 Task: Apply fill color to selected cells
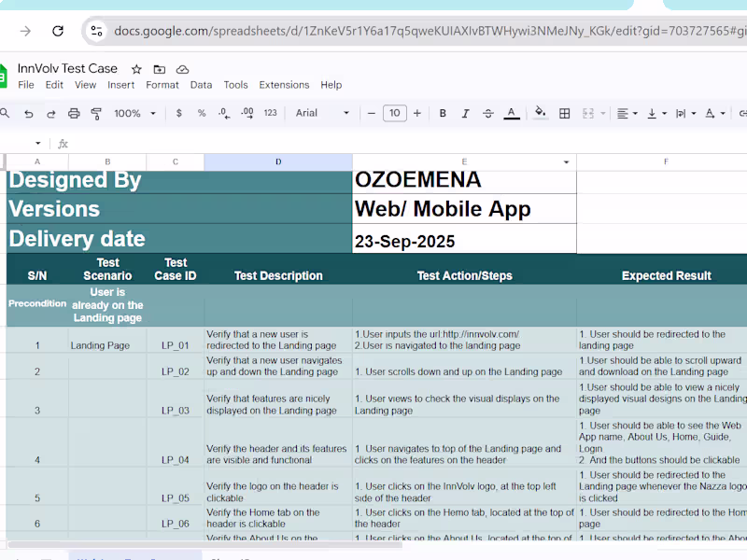[540, 113]
